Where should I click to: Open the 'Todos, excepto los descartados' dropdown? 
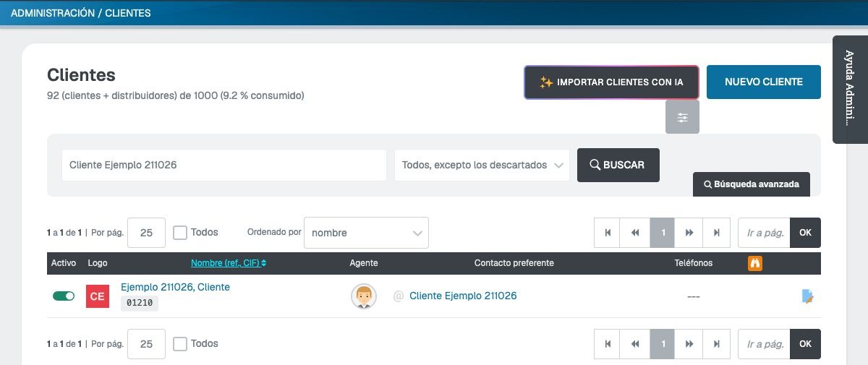point(482,165)
